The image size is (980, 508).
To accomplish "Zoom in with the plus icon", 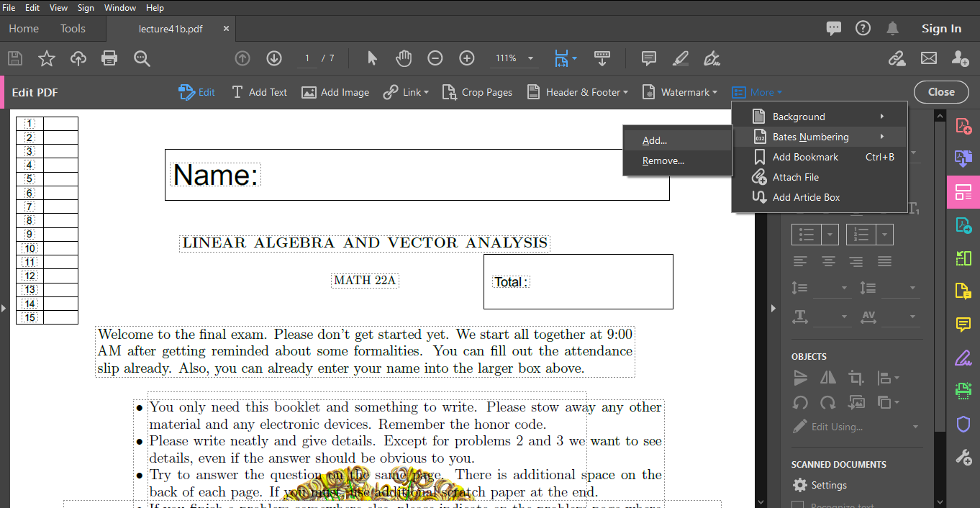I will click(x=467, y=58).
